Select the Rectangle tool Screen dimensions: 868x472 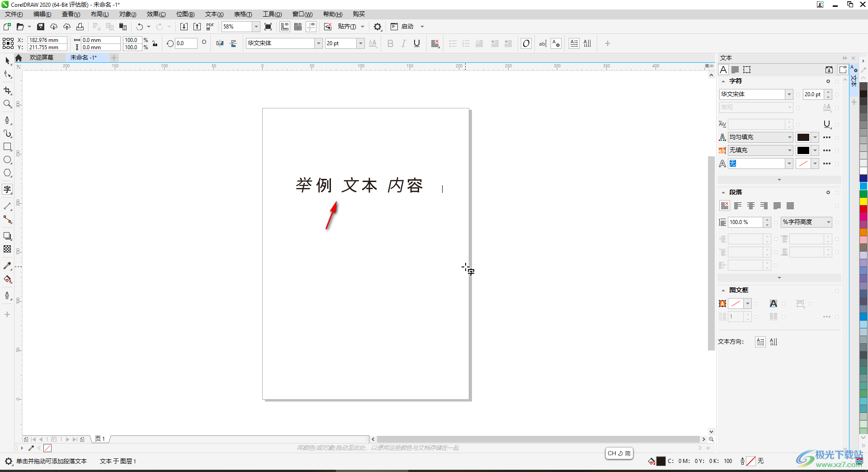pyautogui.click(x=7, y=147)
